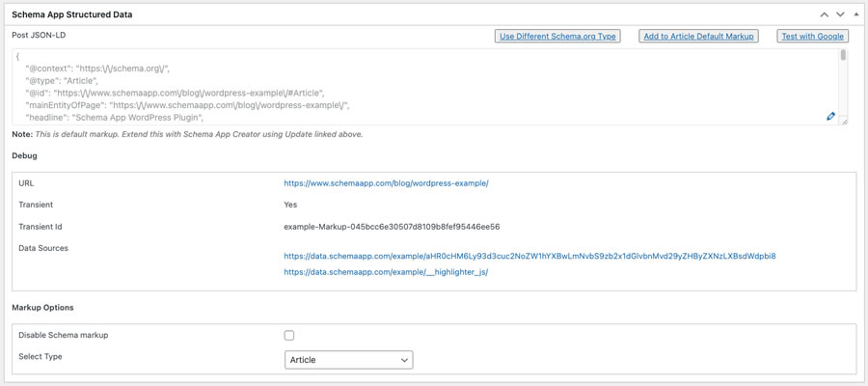
Task: Follow the __highlighter_js data source link
Action: click(x=386, y=272)
